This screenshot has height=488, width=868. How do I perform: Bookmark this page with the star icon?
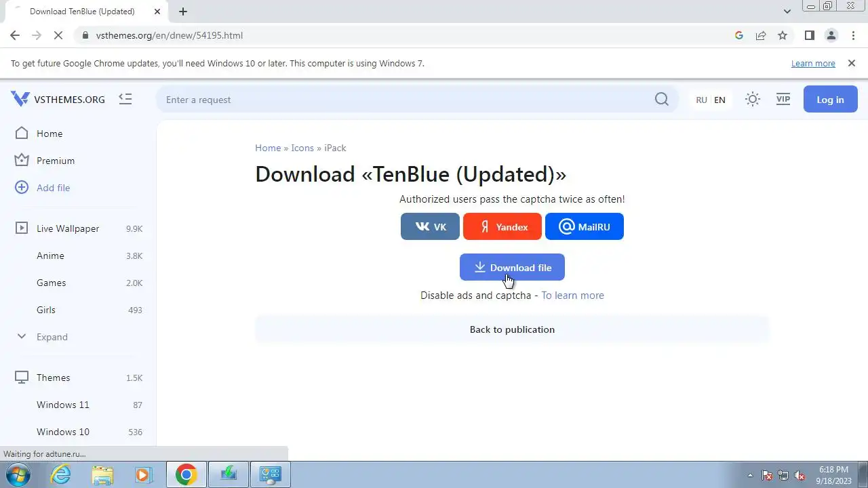click(x=783, y=35)
